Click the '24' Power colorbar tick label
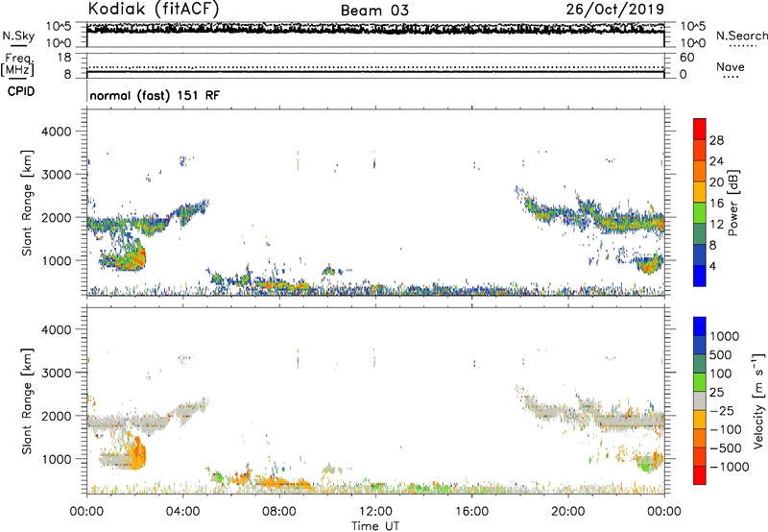This screenshot has width=768, height=532. pyautogui.click(x=716, y=161)
